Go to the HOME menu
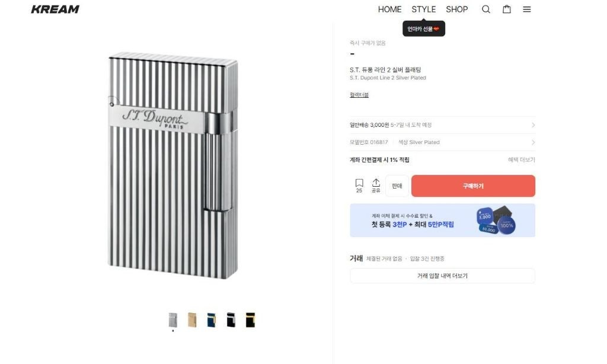607x364 pixels. tap(389, 9)
